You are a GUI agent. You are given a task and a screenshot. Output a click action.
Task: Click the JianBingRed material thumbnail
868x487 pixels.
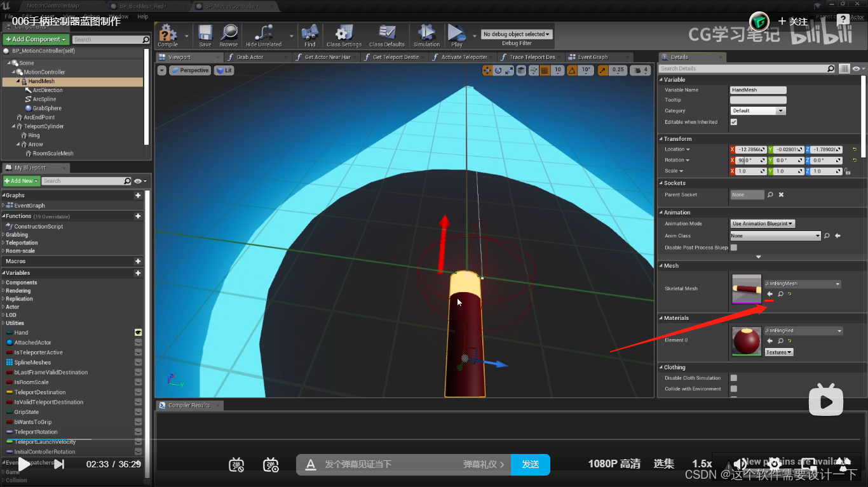coord(747,342)
